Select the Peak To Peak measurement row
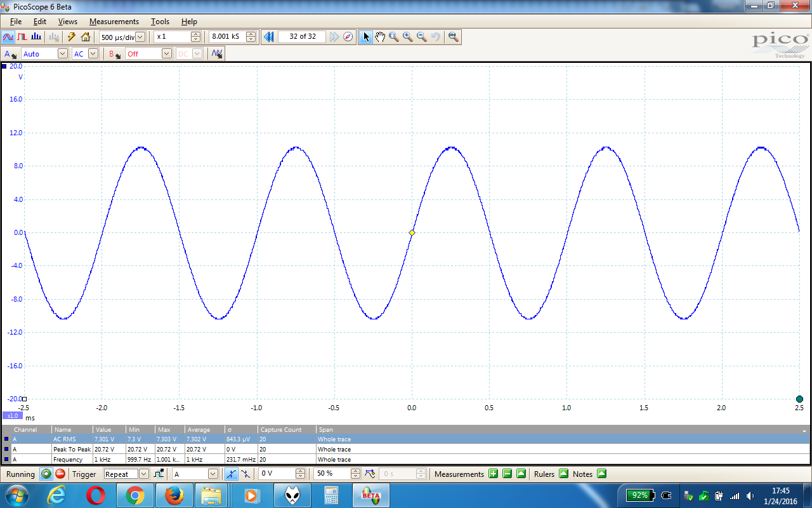The width and height of the screenshot is (812, 508). [405, 449]
